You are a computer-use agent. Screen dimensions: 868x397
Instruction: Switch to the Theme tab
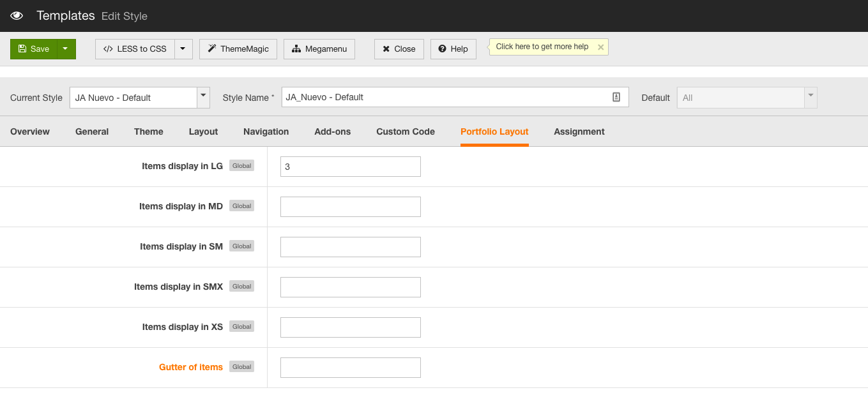[x=149, y=131]
